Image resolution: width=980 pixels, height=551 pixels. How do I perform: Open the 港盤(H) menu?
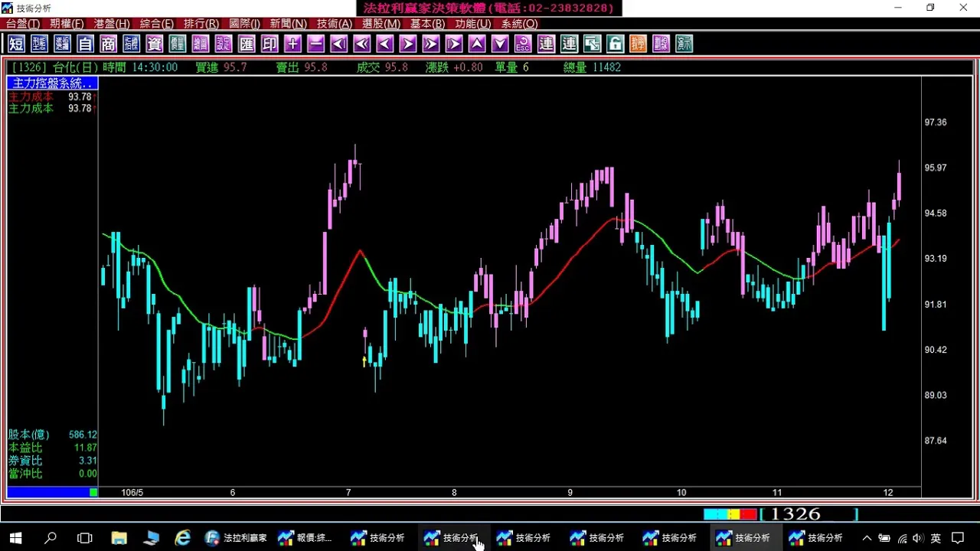coord(112,24)
